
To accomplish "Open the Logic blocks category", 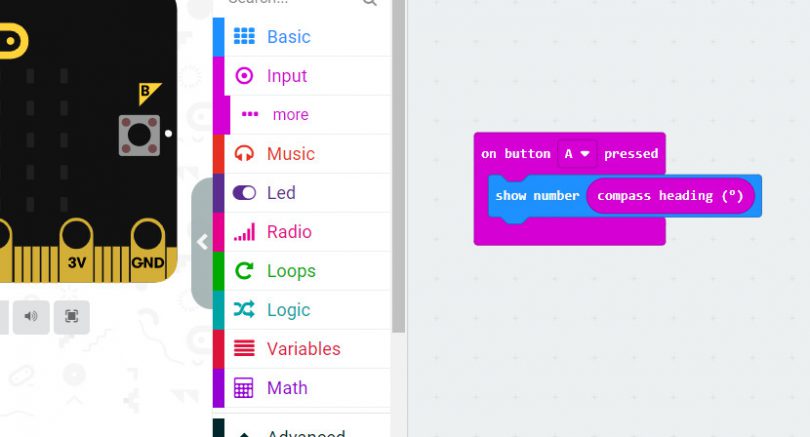I will 288,310.
